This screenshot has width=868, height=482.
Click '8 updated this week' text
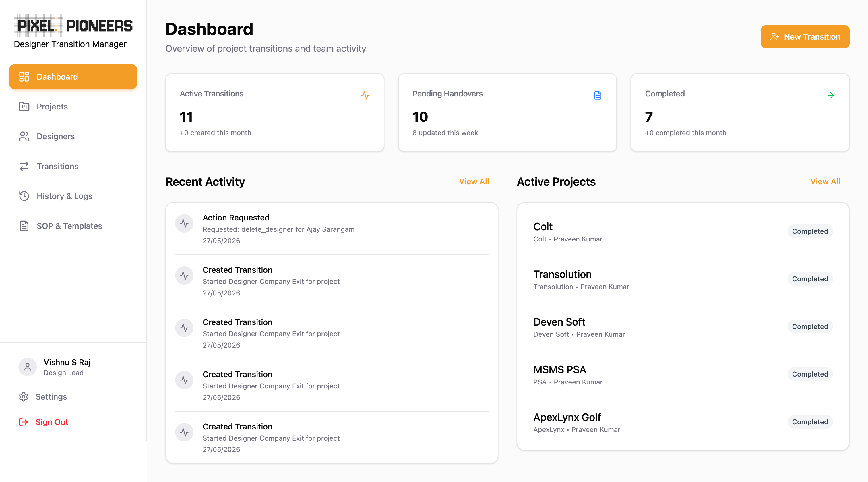(445, 133)
